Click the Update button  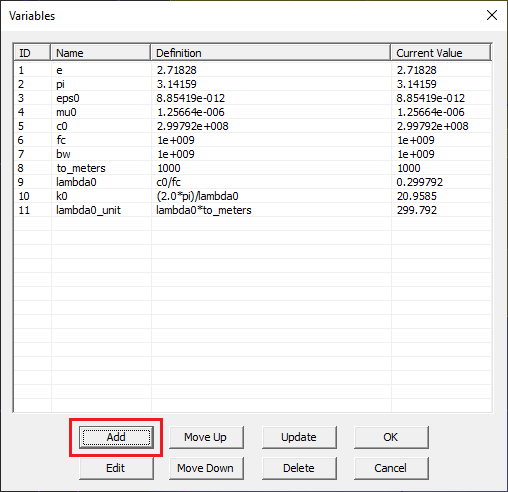tap(299, 437)
